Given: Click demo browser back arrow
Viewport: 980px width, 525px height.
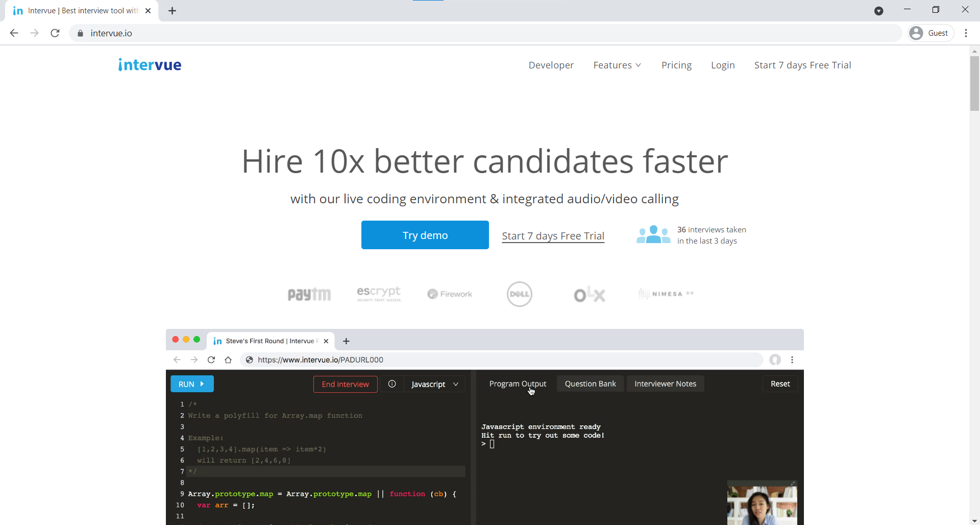Looking at the screenshot, I should click(177, 360).
